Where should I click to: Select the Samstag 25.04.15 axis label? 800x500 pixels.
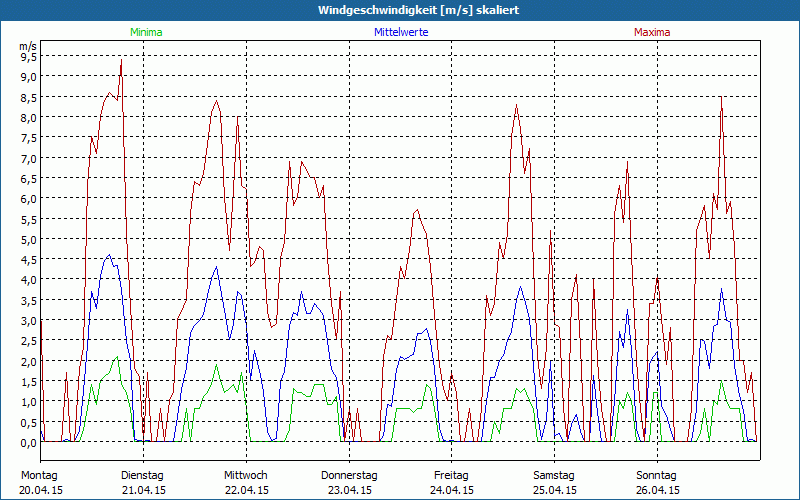tap(555, 483)
